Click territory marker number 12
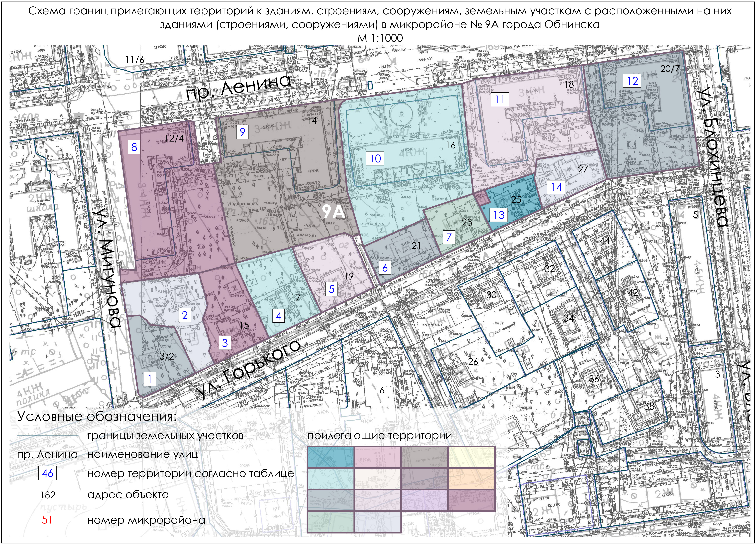 point(632,81)
